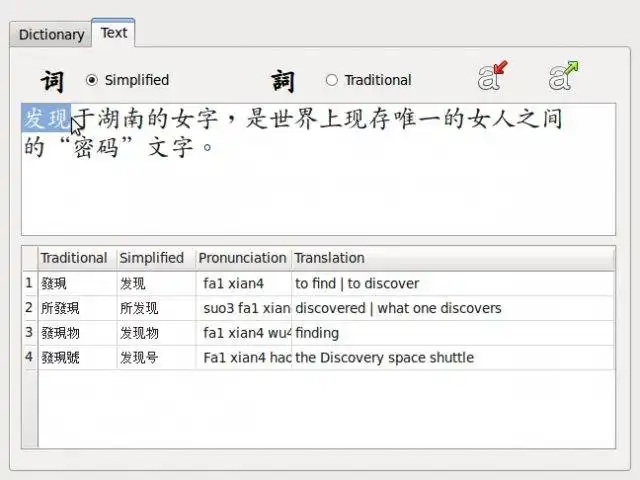Click the increase font size icon

click(x=564, y=76)
